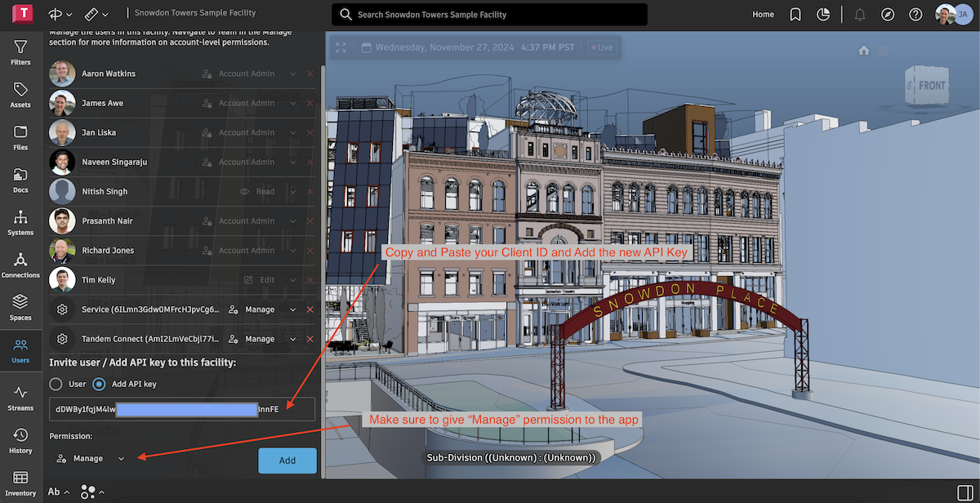This screenshot has height=503, width=980.
Task: Click the search Snowdon Towers field
Action: (x=489, y=14)
